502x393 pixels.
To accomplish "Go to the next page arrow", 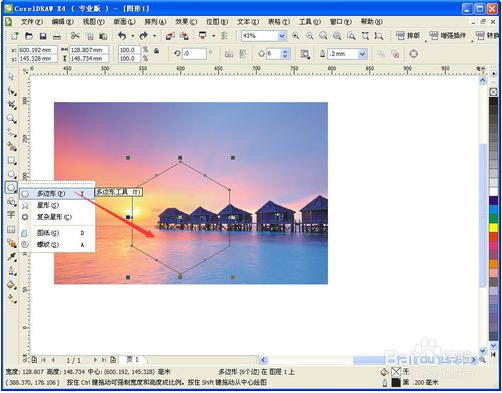I will point(95,360).
